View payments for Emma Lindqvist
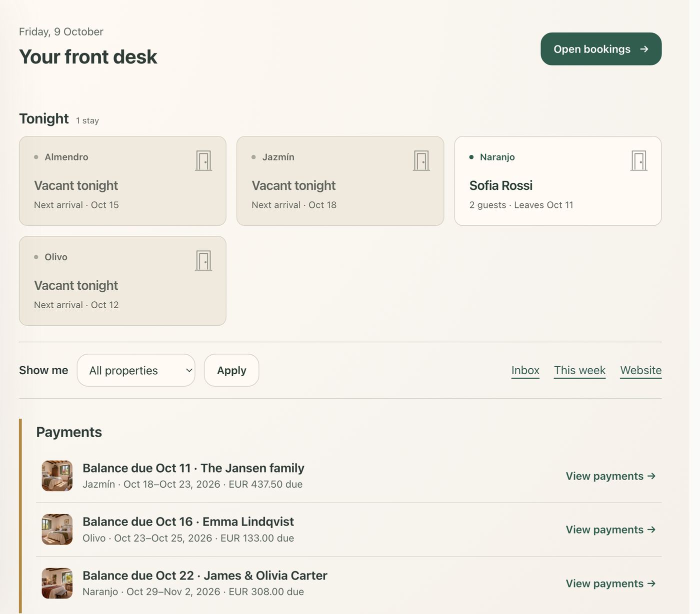Image resolution: width=700 pixels, height=614 pixels. [x=610, y=530]
